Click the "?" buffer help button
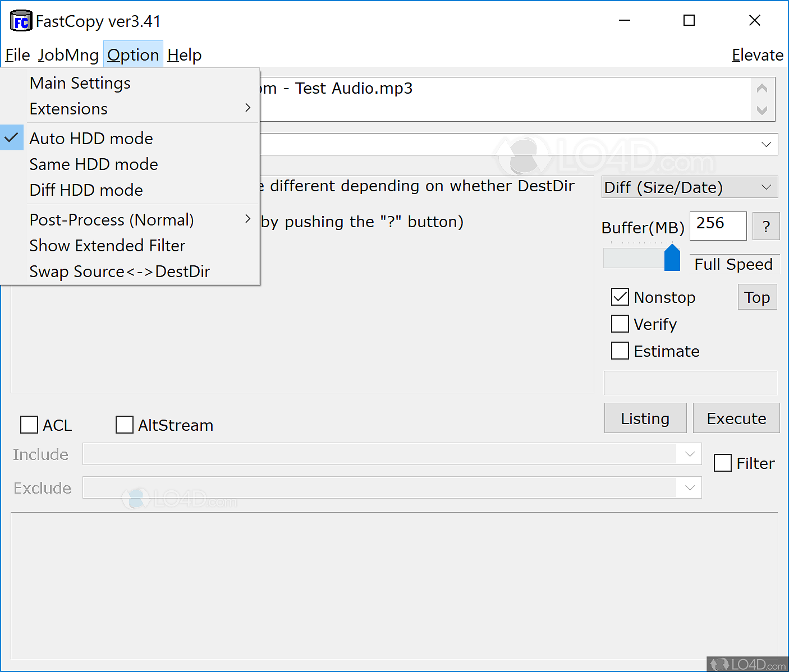 (765, 227)
